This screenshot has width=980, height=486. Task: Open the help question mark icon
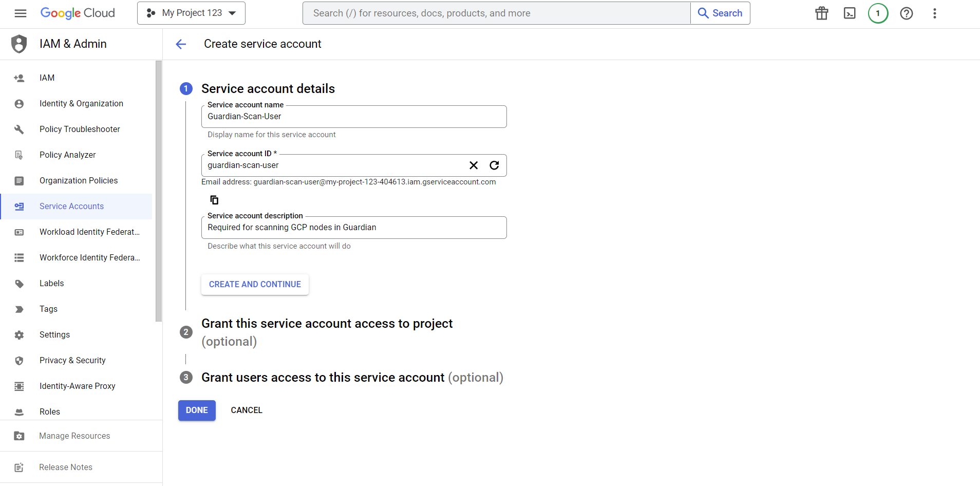click(x=907, y=13)
